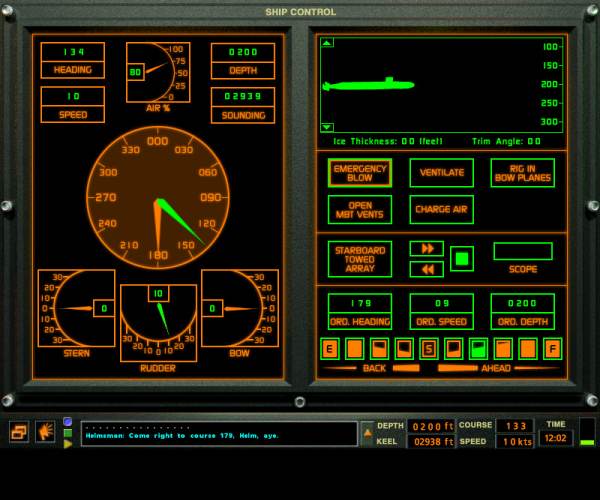Click the depth display down arrow

(x=327, y=127)
